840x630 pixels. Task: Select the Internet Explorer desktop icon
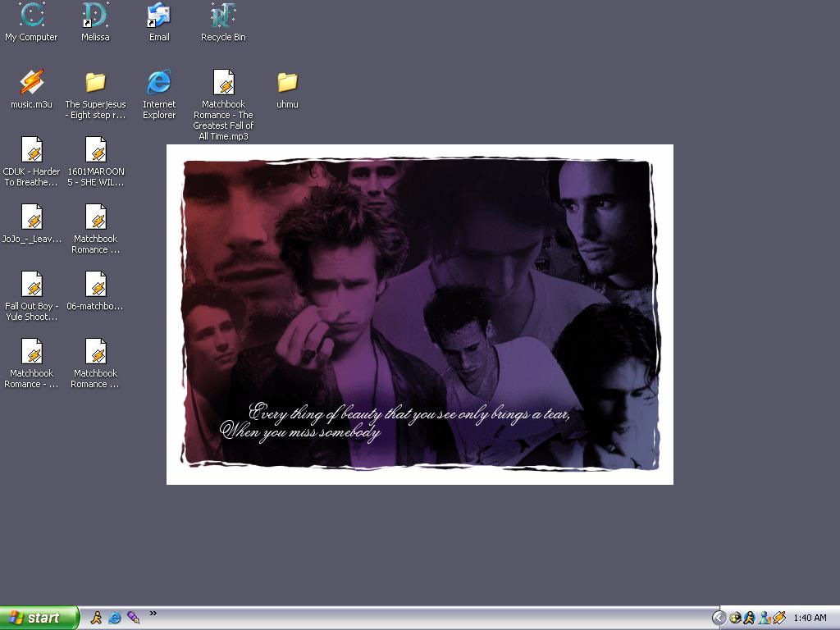pyautogui.click(x=159, y=83)
